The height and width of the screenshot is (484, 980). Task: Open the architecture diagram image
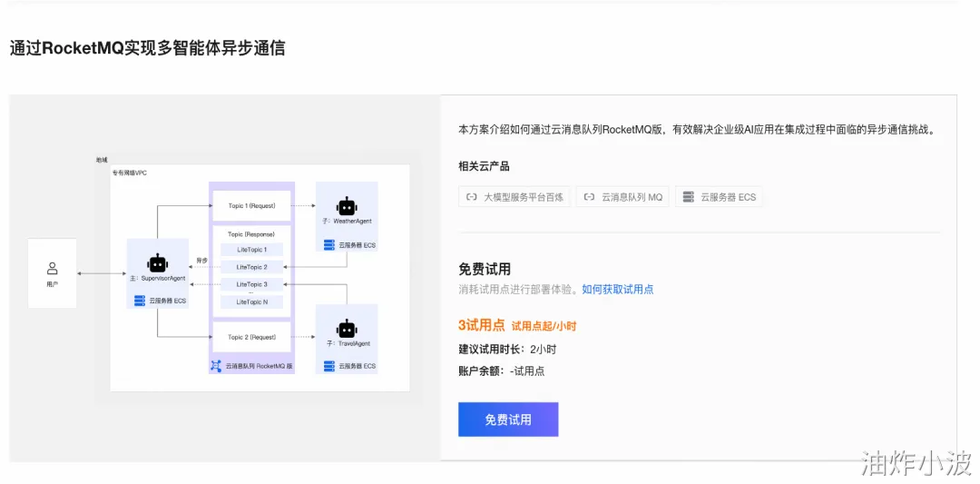(x=225, y=278)
